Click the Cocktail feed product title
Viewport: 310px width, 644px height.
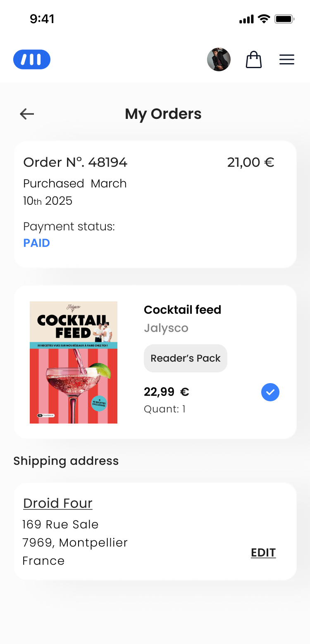click(182, 310)
